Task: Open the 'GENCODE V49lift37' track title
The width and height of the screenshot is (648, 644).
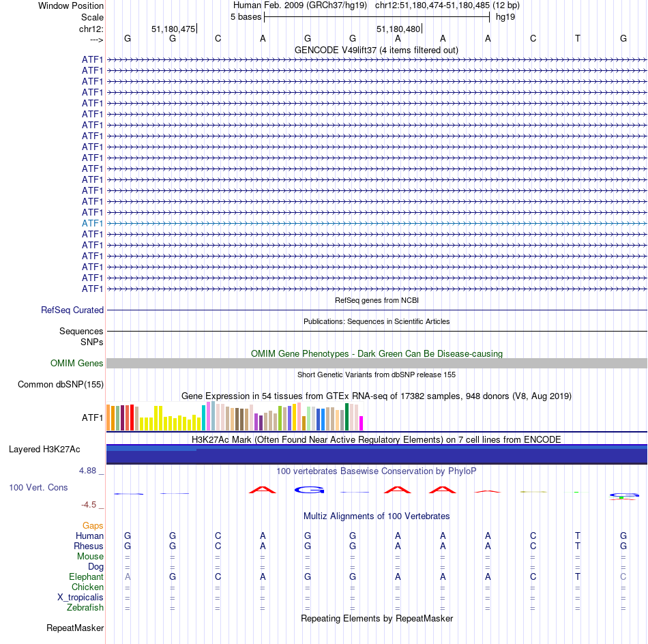Action: click(x=376, y=50)
